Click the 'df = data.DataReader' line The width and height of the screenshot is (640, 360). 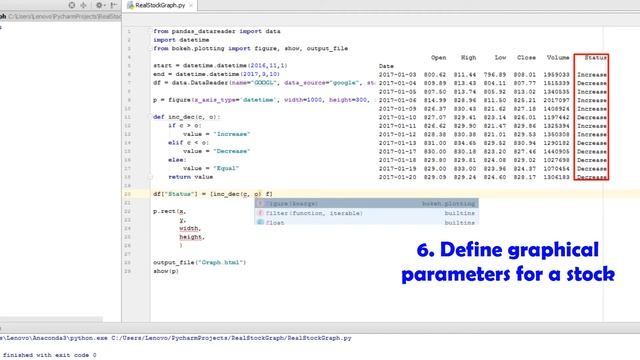(x=264, y=82)
